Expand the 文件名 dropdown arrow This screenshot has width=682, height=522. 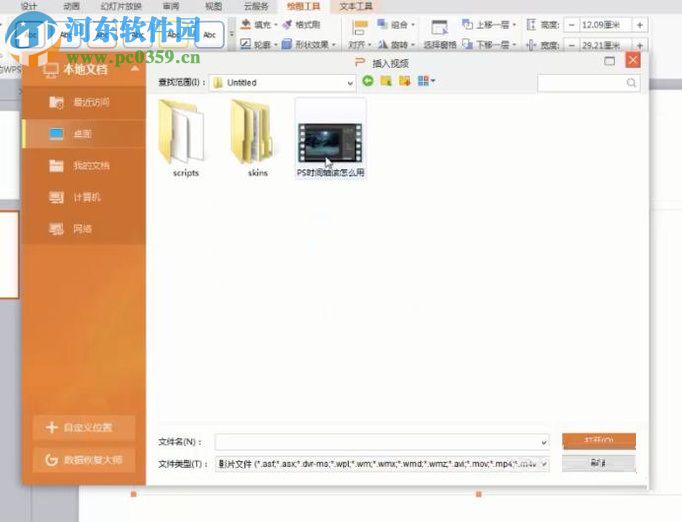tap(544, 442)
